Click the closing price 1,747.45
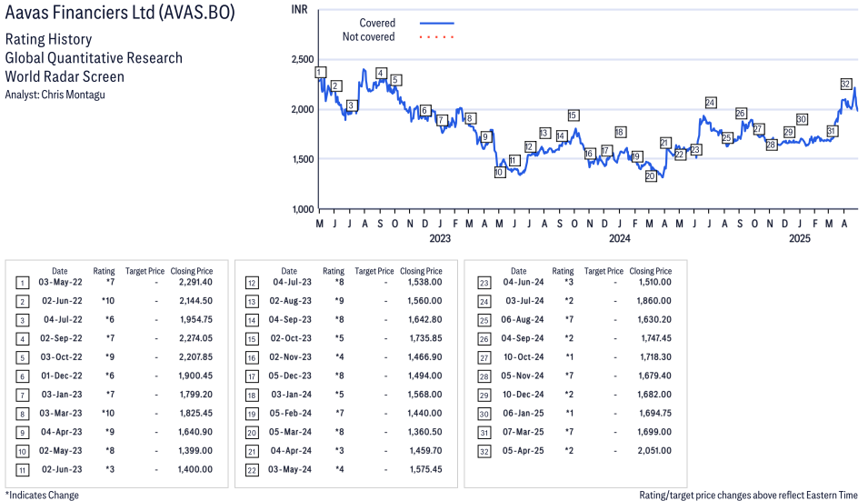This screenshot has height=501, width=868. [656, 338]
